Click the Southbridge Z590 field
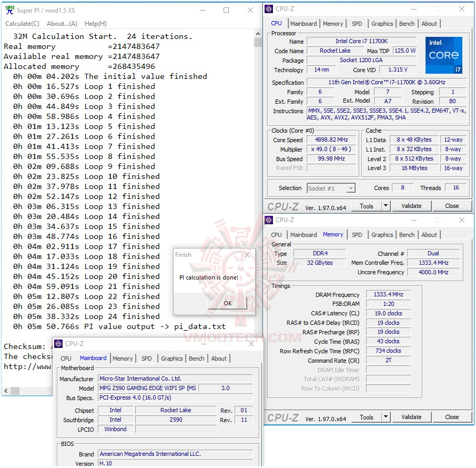The image size is (476, 468). point(176,420)
